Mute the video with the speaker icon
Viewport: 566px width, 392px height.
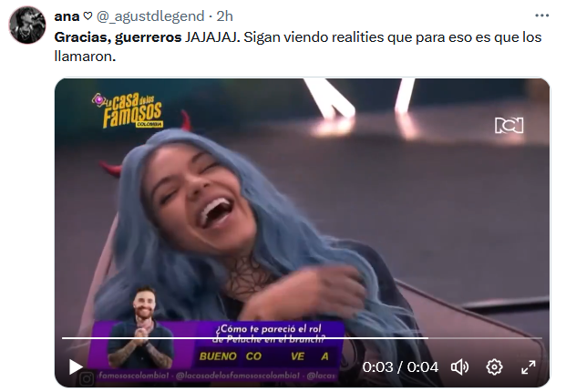pyautogui.click(x=459, y=367)
